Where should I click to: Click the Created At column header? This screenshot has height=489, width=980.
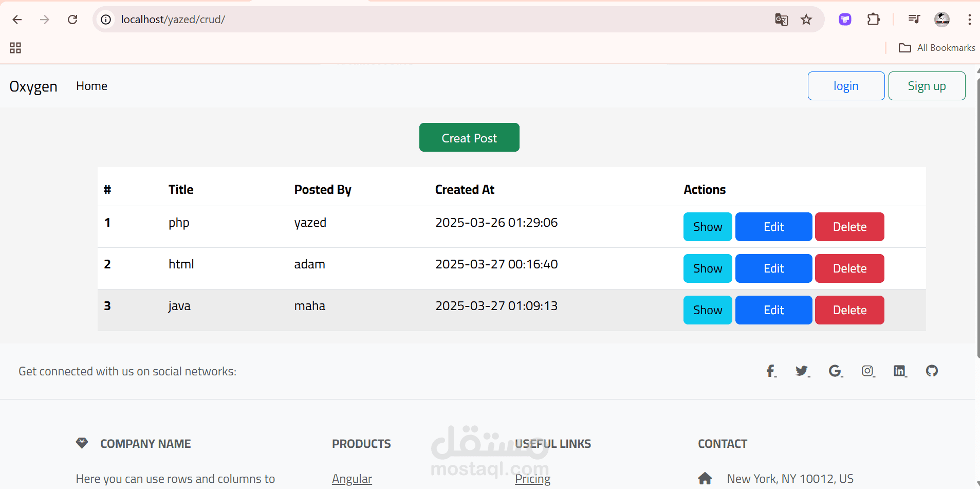click(465, 190)
